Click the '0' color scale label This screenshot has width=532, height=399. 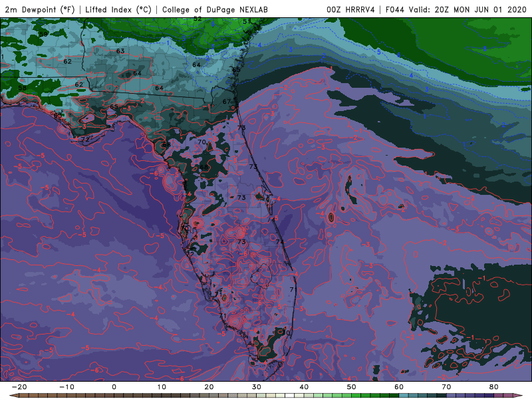[x=114, y=387]
